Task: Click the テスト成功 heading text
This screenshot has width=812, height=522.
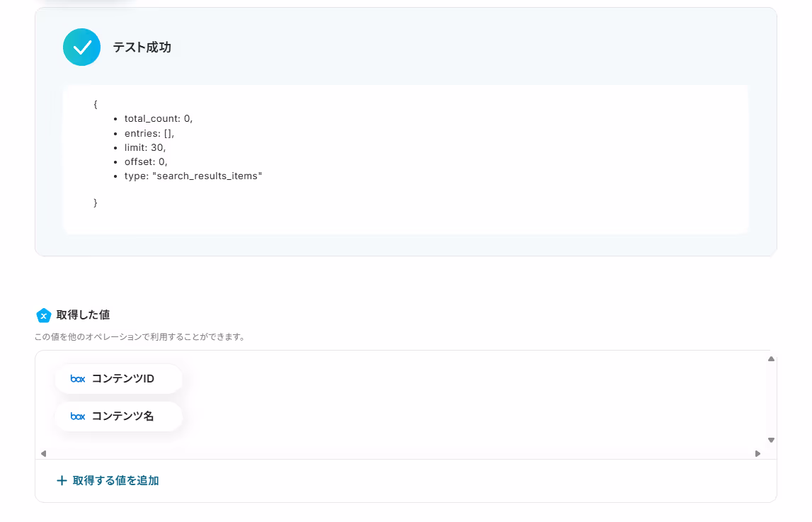Action: (142, 47)
